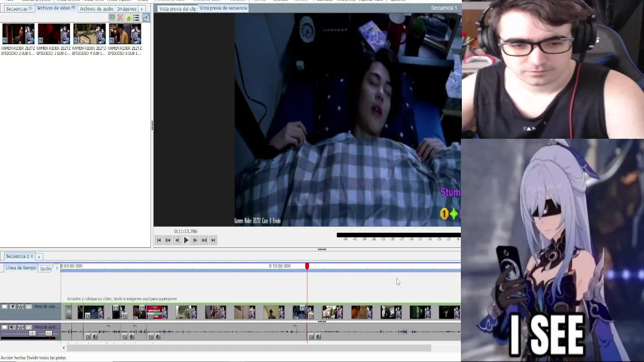
Task: Close the Secuencia 1 tab
Action: tap(32, 256)
